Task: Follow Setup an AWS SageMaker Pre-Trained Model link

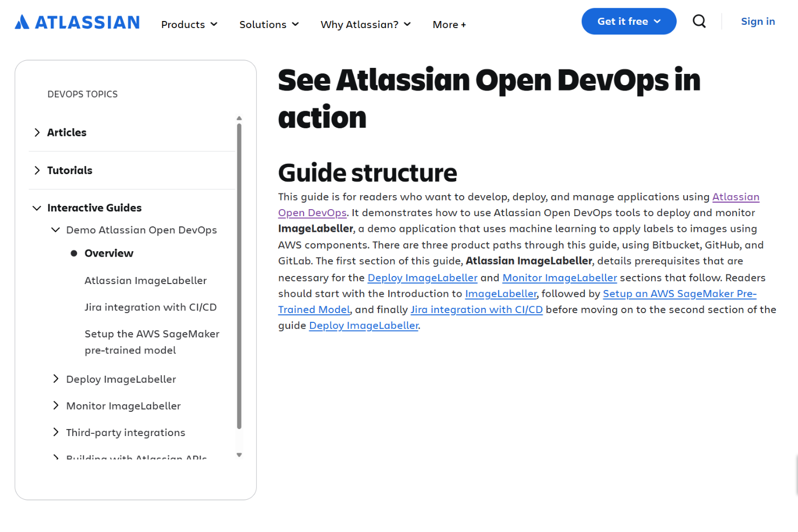Action: (679, 294)
